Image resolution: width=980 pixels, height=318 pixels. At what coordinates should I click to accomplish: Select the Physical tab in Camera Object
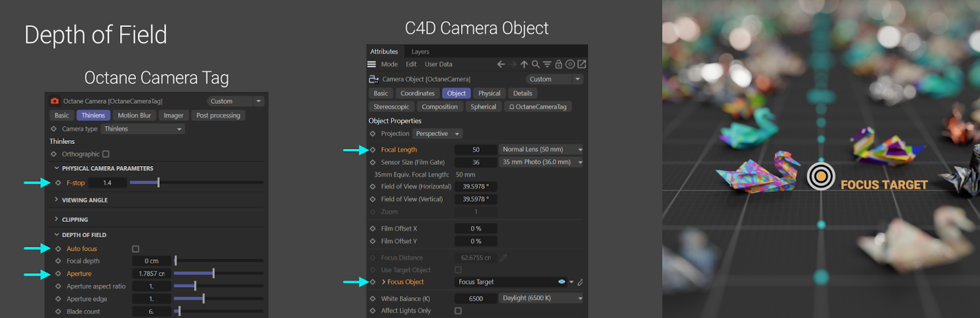(x=489, y=94)
